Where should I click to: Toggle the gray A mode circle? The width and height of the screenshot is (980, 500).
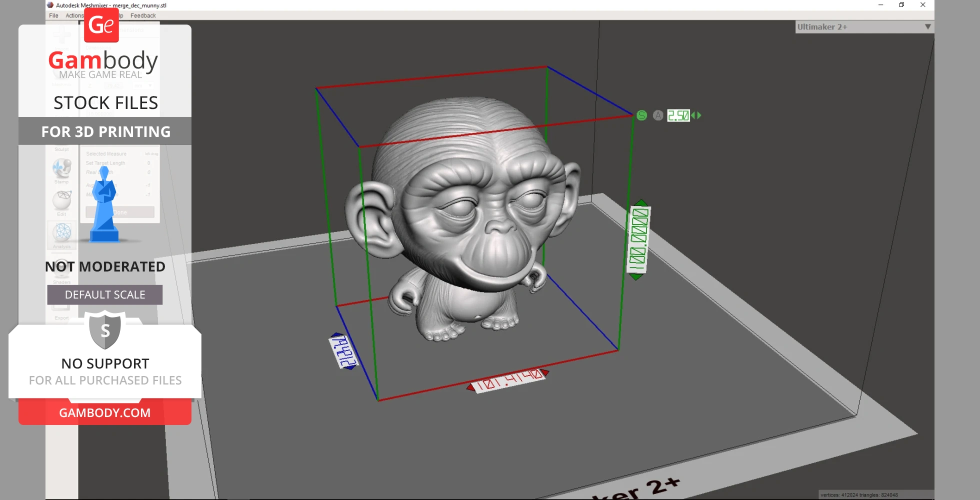coord(658,115)
